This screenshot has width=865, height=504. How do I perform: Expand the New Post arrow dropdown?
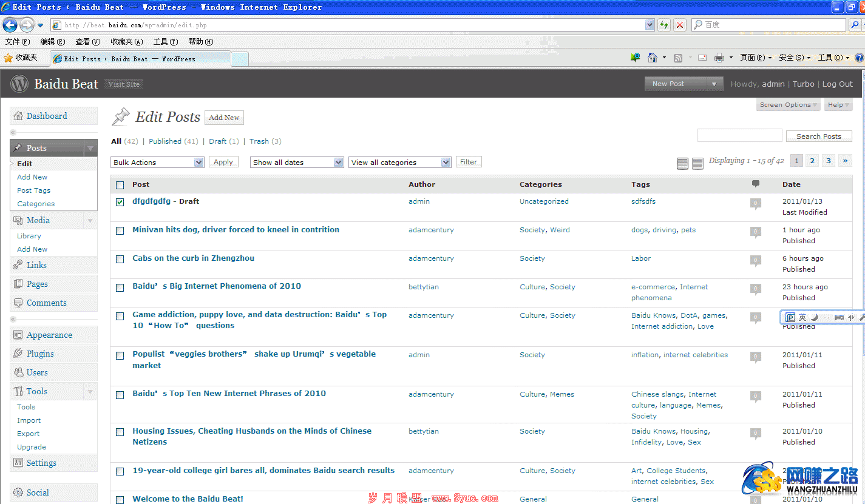tap(714, 84)
